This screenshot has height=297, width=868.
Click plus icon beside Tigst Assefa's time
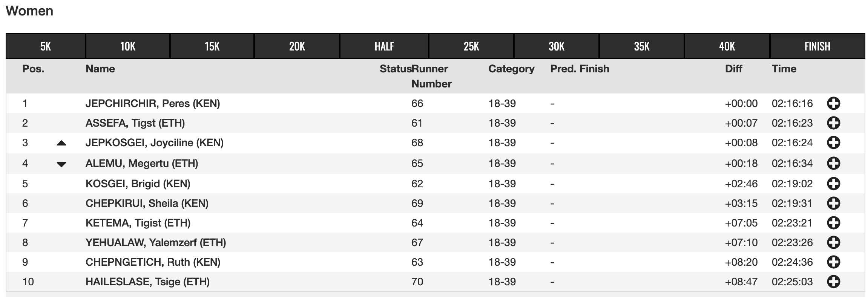[x=833, y=123]
